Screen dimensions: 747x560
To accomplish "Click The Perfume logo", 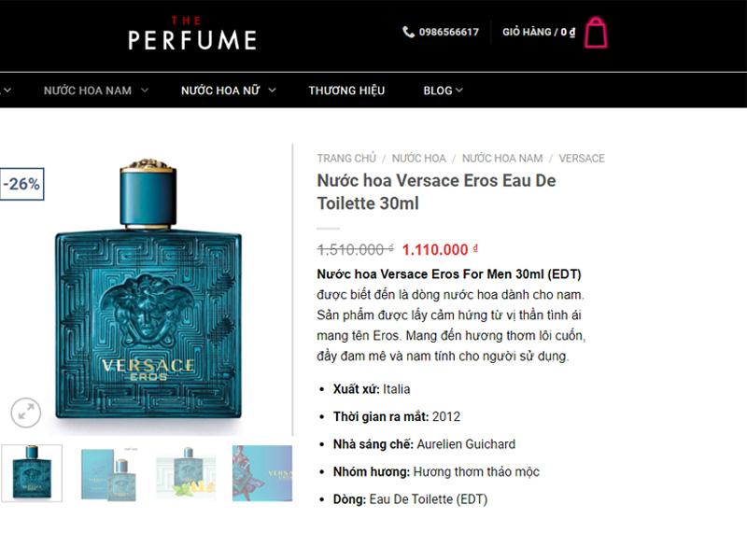I will click(192, 34).
